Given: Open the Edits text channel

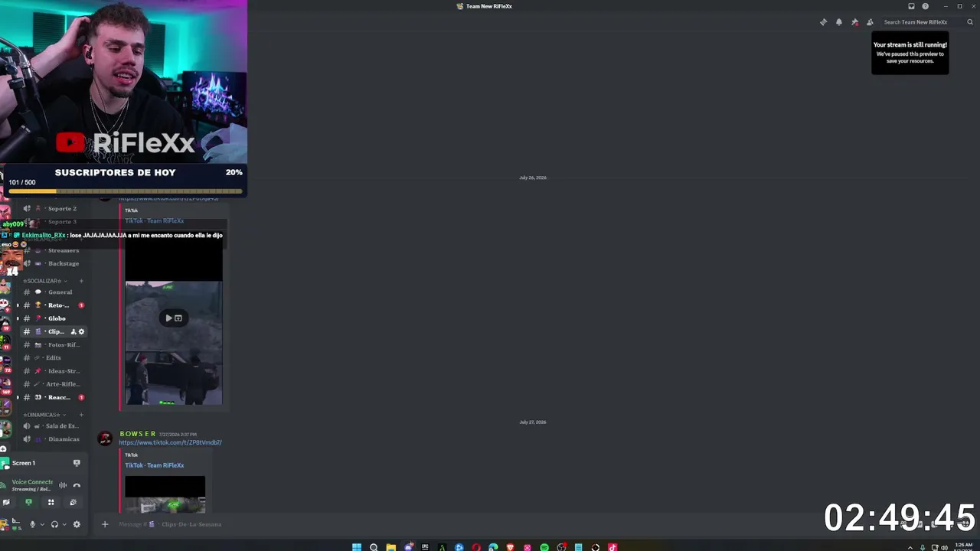Looking at the screenshot, I should point(54,357).
